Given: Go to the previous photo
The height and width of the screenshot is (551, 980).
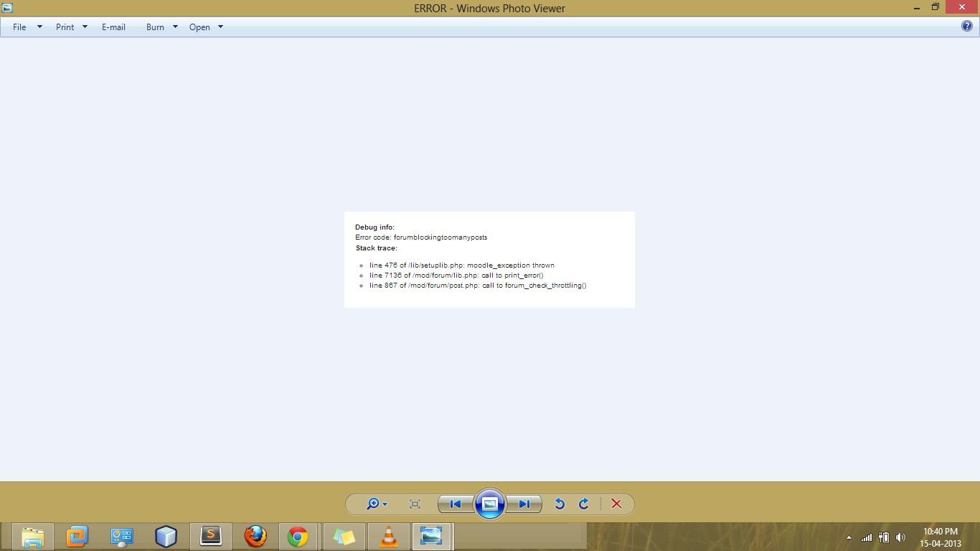Looking at the screenshot, I should [456, 504].
